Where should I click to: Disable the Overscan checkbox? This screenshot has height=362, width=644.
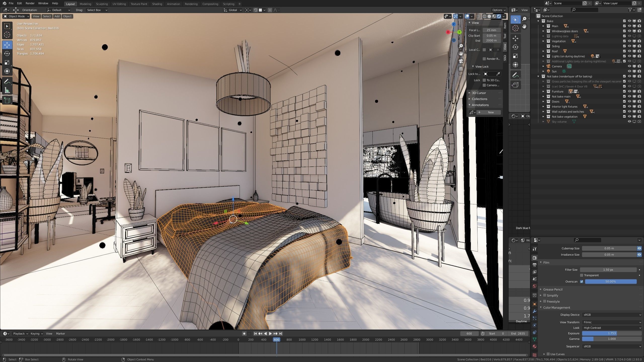click(581, 282)
